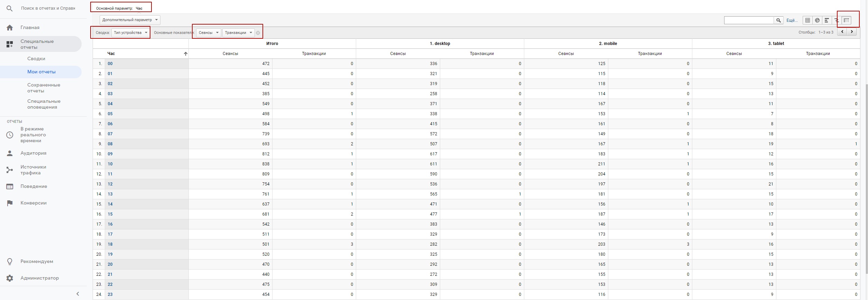Open Сохраненные отчеты

point(44,88)
